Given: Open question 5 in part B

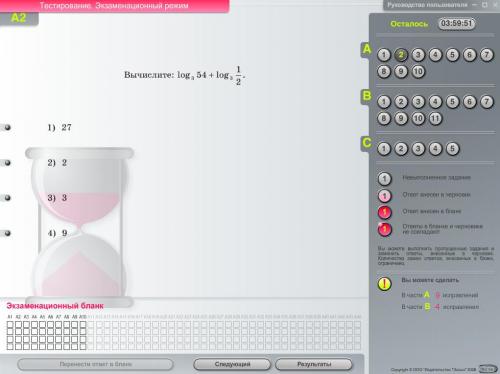Looking at the screenshot, I should tap(452, 102).
